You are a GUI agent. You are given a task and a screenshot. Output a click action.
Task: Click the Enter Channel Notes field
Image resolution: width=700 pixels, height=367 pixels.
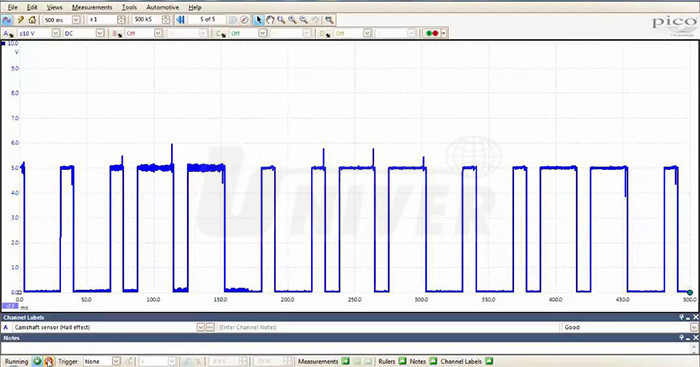388,327
